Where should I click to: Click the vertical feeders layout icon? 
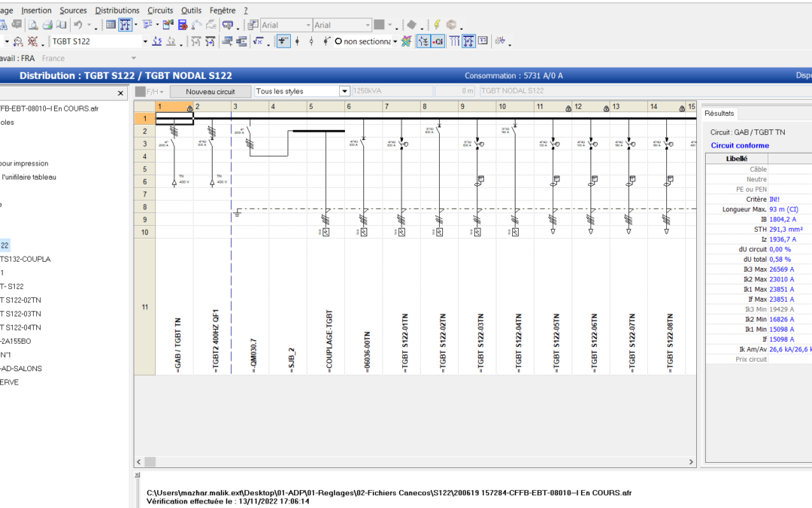point(454,41)
